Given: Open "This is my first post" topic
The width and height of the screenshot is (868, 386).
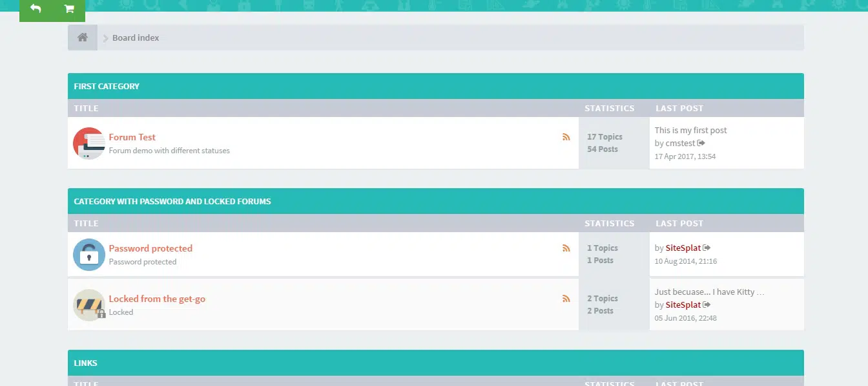Looking at the screenshot, I should [690, 130].
